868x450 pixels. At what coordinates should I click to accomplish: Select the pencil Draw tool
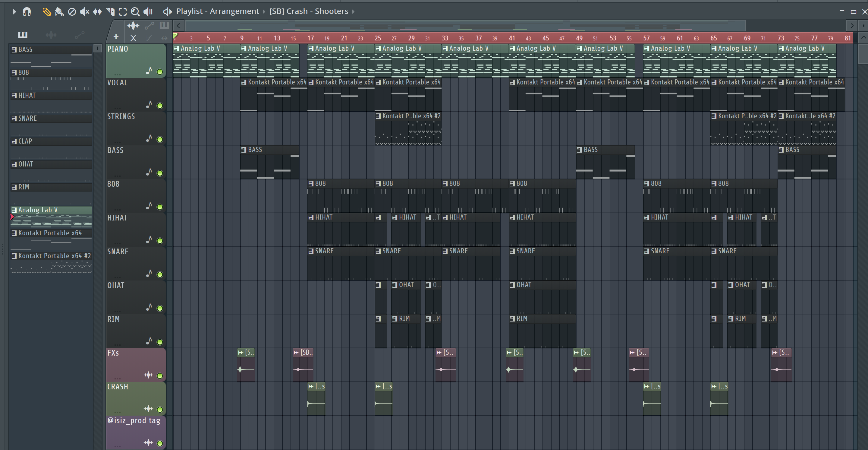[46, 12]
